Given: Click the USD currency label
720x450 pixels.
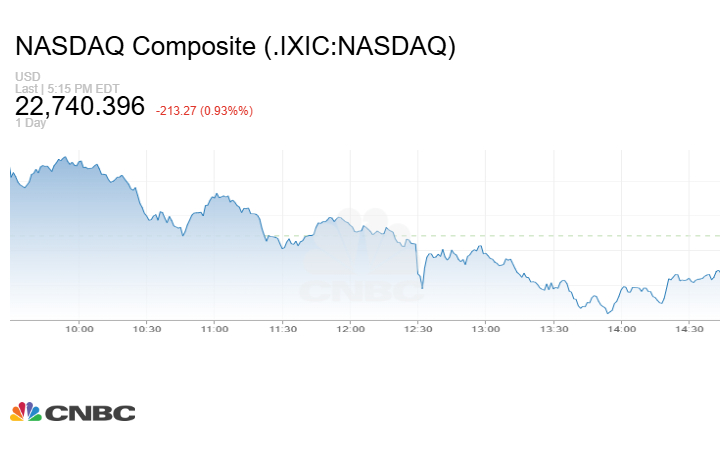Looking at the screenshot, I should point(27,77).
